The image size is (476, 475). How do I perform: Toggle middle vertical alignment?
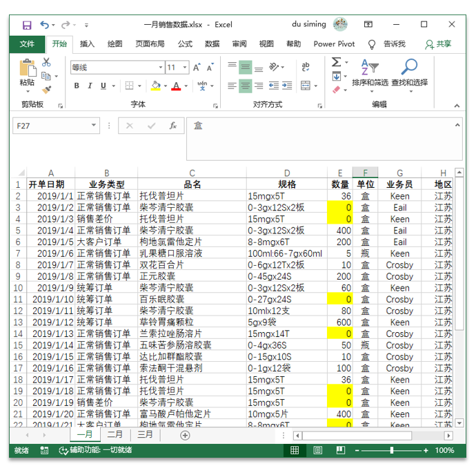pyautogui.click(x=246, y=67)
